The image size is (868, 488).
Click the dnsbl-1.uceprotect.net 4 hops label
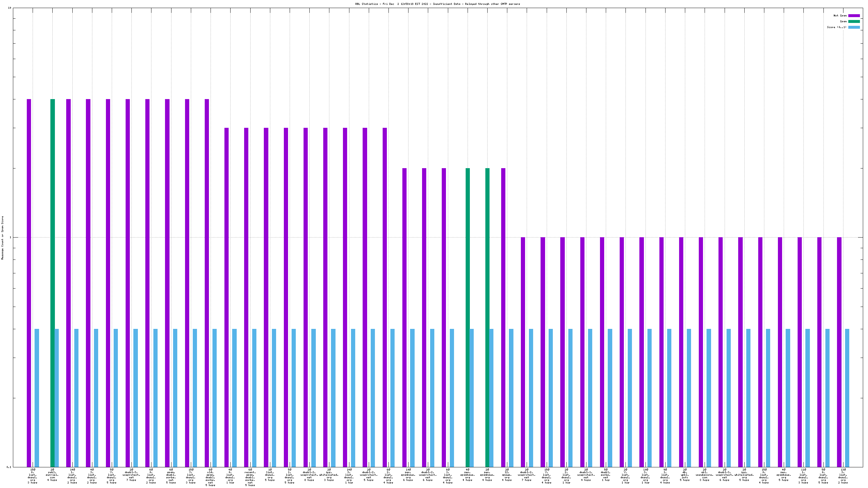point(586,475)
